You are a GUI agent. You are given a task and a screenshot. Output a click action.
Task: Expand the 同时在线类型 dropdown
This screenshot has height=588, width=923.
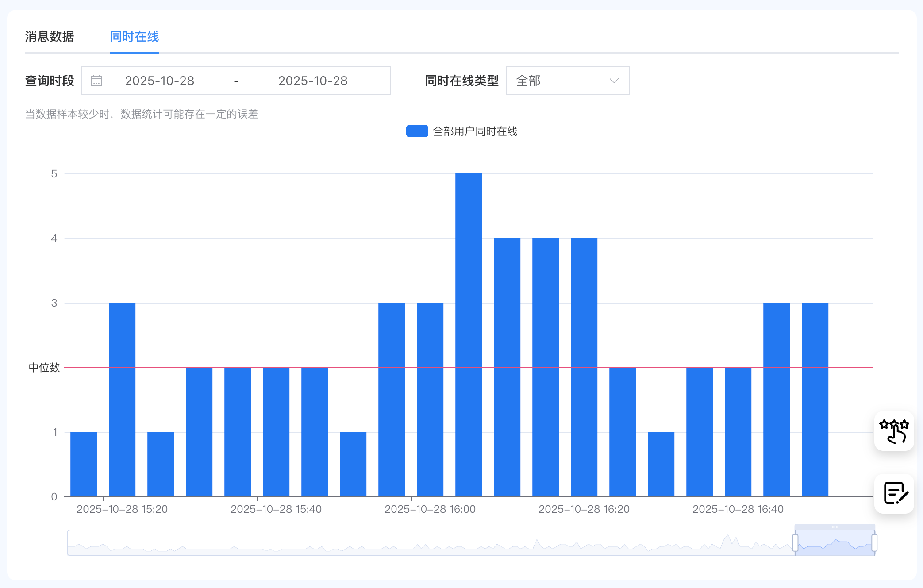(x=567, y=81)
